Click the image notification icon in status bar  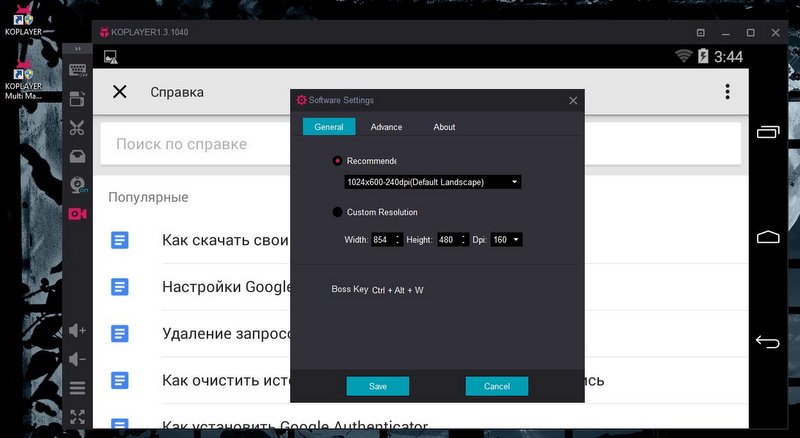click(x=111, y=57)
